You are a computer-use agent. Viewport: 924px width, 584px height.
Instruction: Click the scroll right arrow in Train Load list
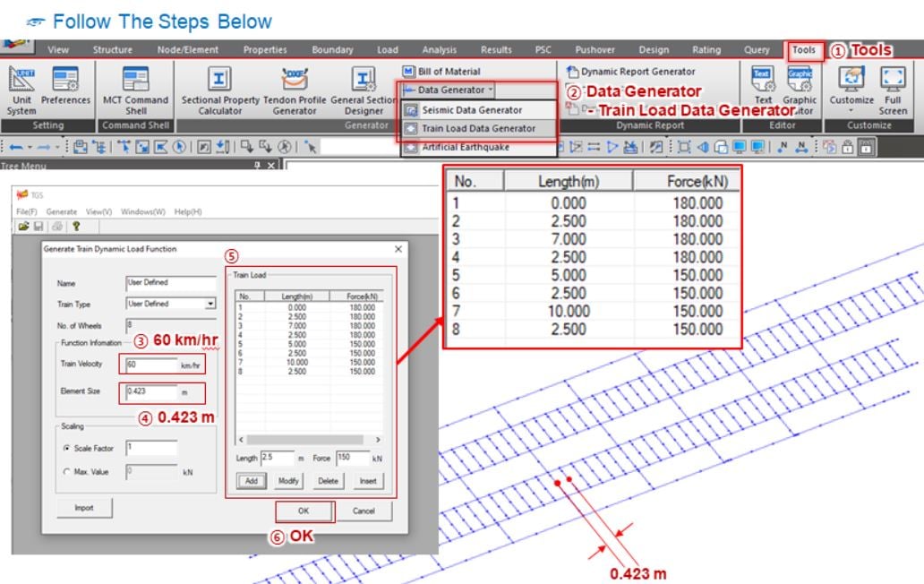point(378,440)
